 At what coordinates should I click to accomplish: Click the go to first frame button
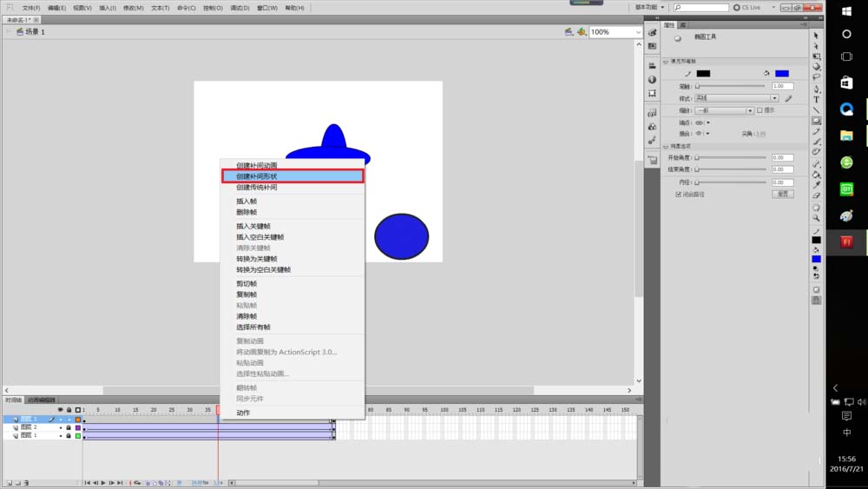point(87,483)
